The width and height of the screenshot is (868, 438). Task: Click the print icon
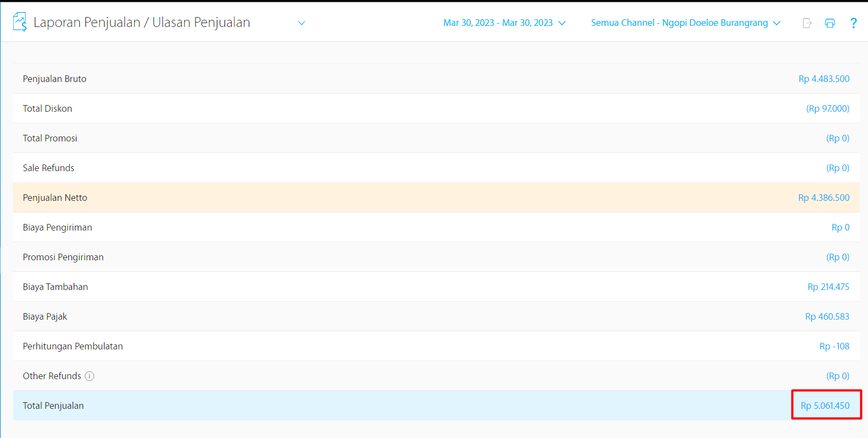(830, 23)
